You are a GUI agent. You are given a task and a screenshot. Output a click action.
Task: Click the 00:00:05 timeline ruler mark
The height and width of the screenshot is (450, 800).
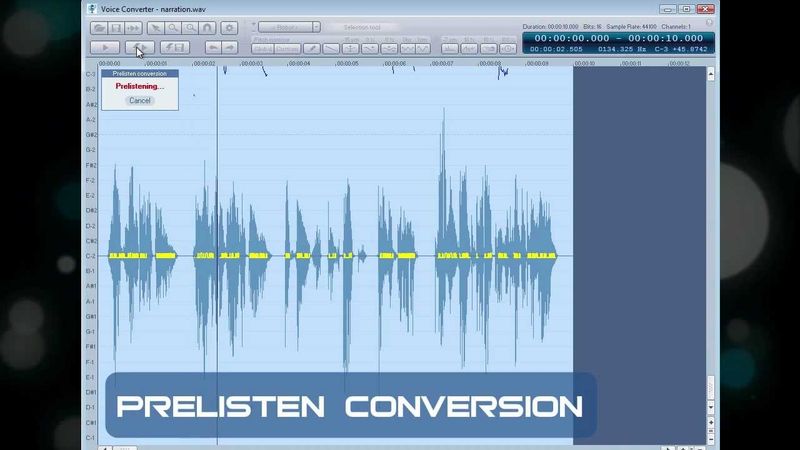tap(347, 64)
